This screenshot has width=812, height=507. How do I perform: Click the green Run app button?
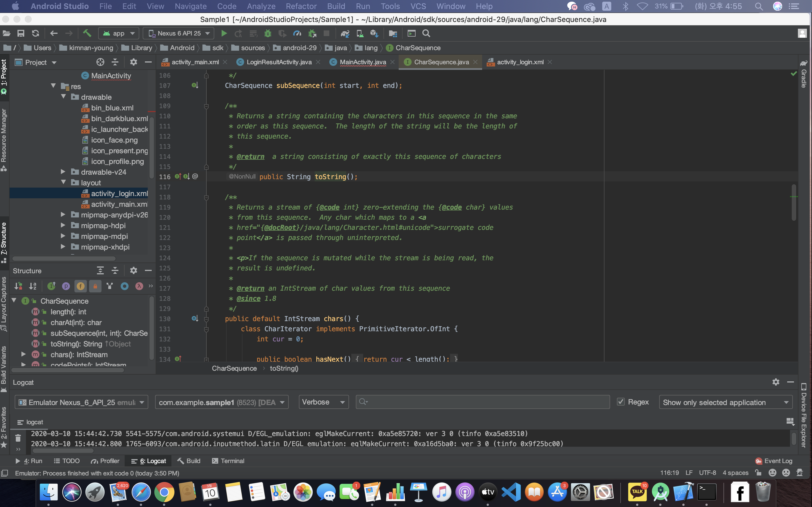(x=224, y=33)
